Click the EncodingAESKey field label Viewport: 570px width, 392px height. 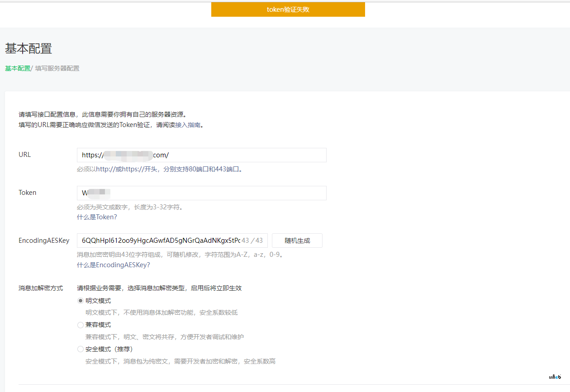[44, 241]
